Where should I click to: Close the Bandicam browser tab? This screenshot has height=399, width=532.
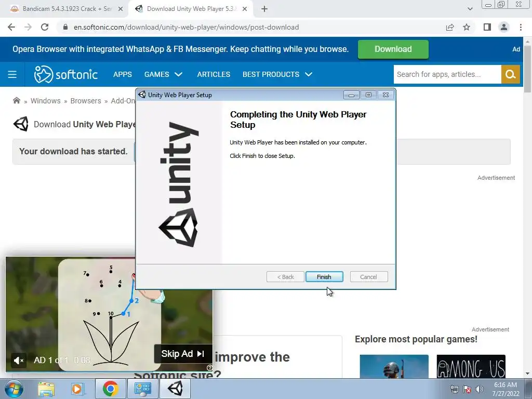click(120, 9)
